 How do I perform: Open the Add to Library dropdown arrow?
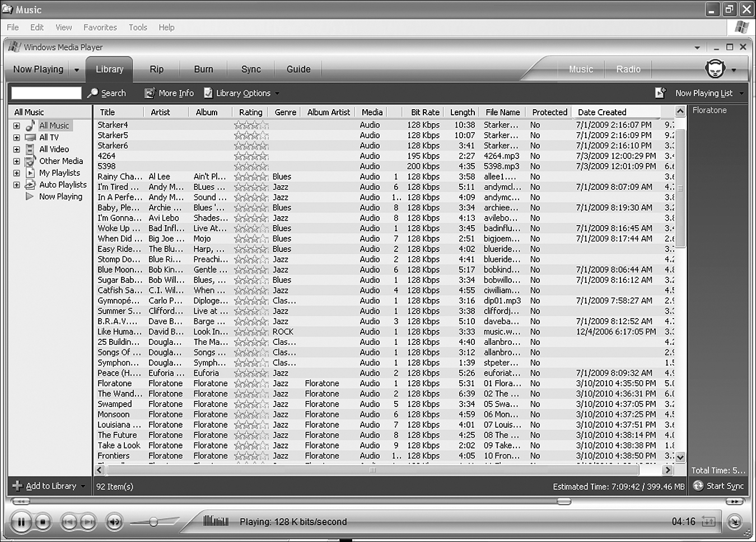[83, 486]
